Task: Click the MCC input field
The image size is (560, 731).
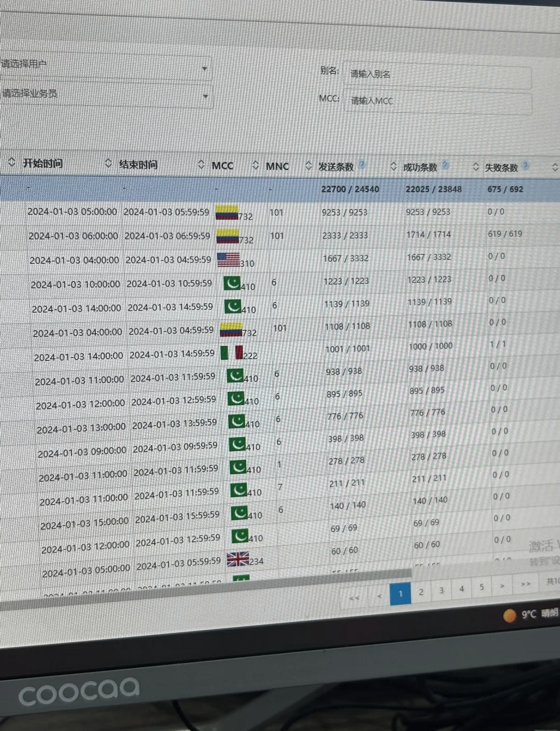Action: tap(438, 102)
